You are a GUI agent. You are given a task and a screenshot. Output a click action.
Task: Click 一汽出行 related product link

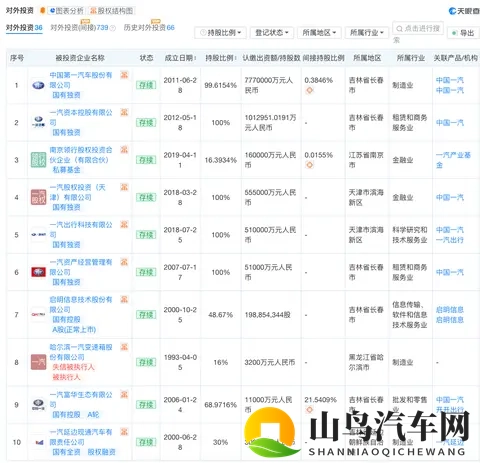click(x=449, y=240)
